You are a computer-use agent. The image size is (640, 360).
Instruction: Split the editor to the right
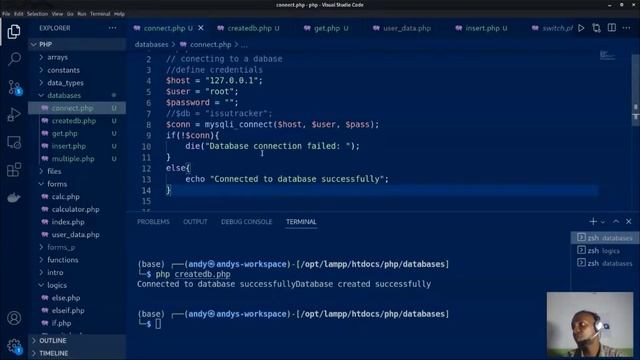[x=611, y=28]
